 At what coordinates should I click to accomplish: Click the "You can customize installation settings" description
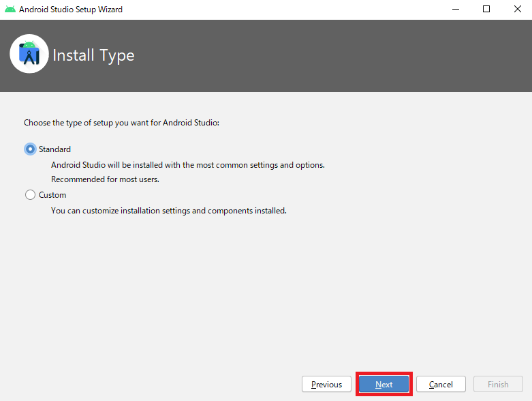click(168, 211)
